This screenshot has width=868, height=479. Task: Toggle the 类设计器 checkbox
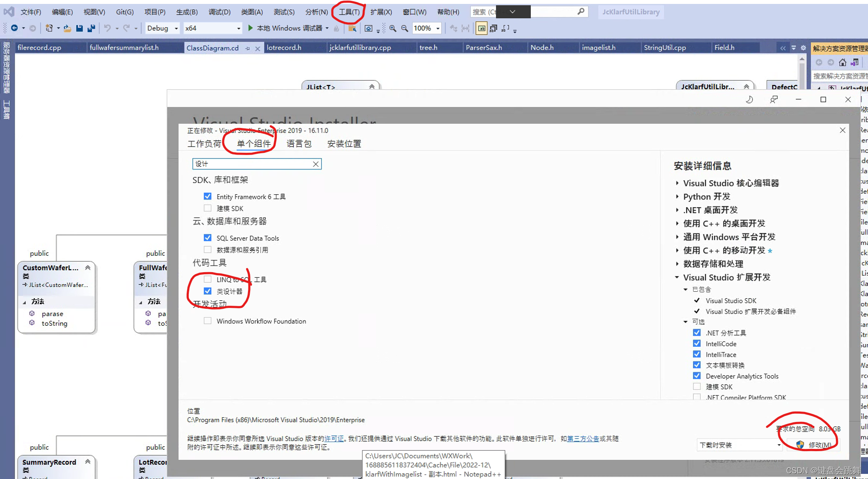[x=208, y=291]
